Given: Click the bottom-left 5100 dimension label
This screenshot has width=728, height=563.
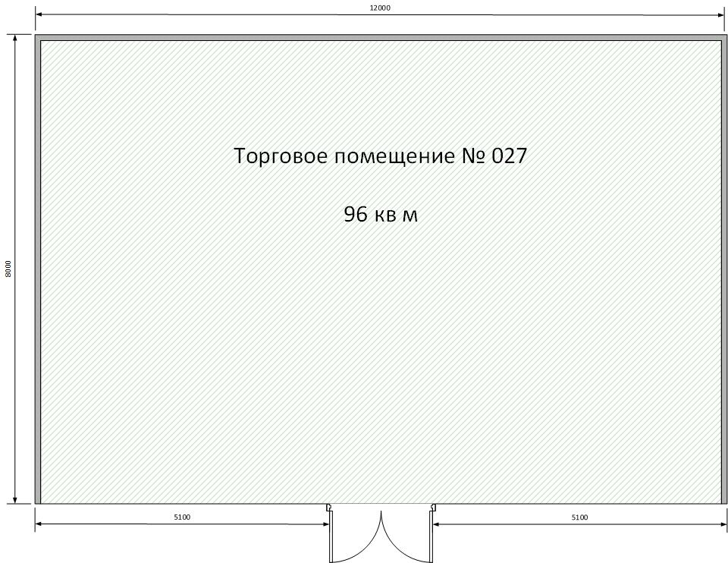Looking at the screenshot, I should point(182,517).
